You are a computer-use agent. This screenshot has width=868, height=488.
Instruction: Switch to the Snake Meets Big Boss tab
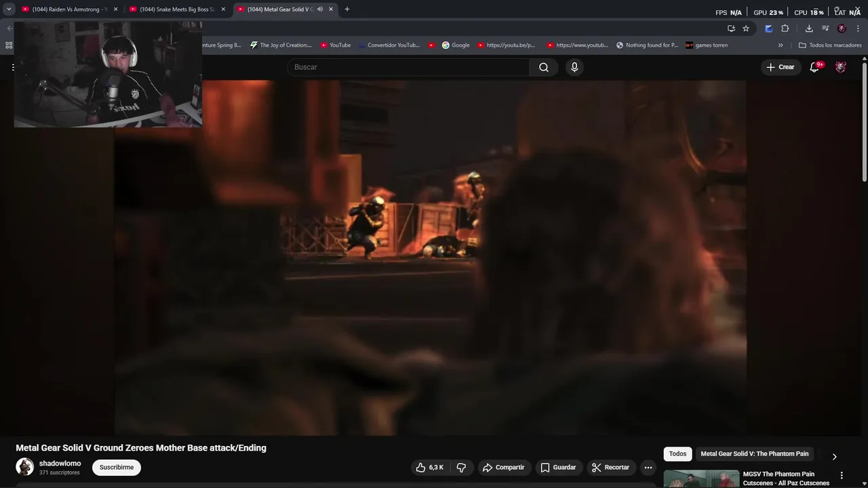(x=176, y=9)
